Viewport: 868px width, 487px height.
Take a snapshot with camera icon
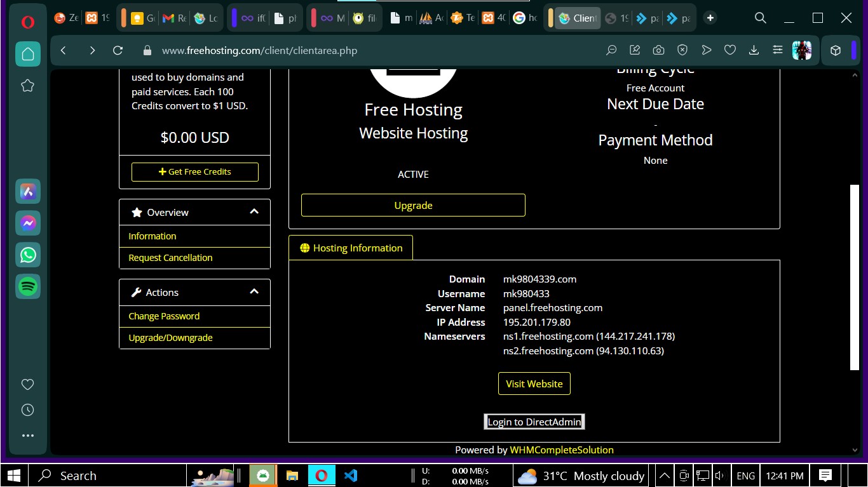(658, 51)
